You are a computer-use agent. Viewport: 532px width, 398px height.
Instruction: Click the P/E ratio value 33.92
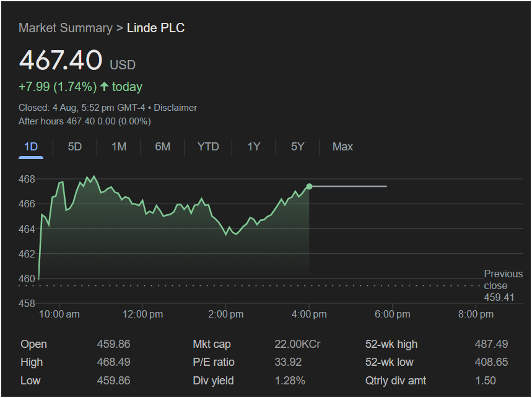pos(289,362)
